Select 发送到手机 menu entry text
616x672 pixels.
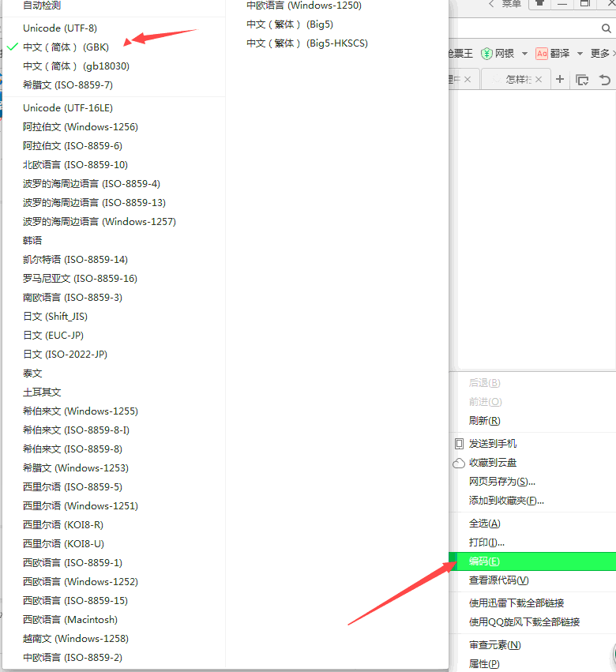493,444
